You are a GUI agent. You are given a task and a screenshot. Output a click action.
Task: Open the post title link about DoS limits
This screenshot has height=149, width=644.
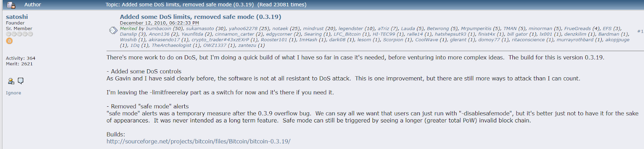200,17
